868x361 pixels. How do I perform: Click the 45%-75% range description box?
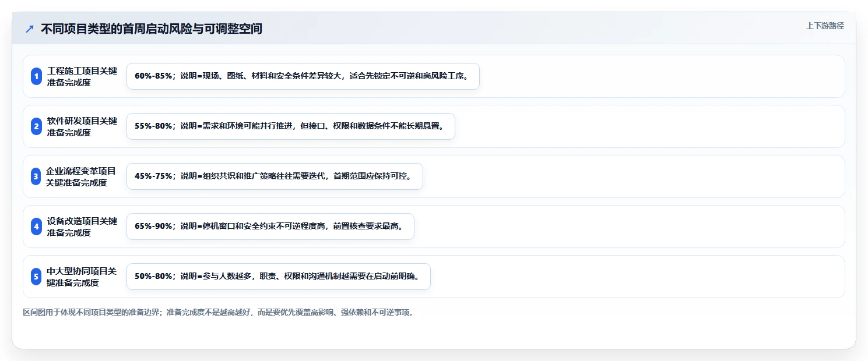[x=275, y=176]
